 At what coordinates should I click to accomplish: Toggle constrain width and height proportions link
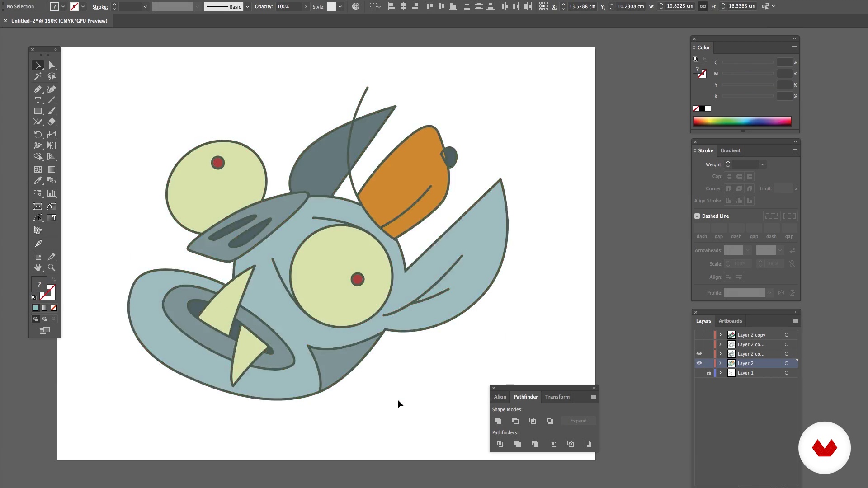[703, 6]
